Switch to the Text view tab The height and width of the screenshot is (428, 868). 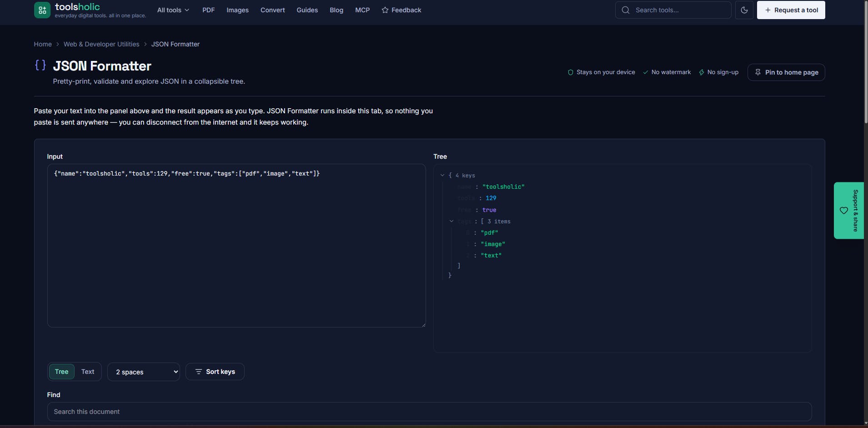coord(88,372)
